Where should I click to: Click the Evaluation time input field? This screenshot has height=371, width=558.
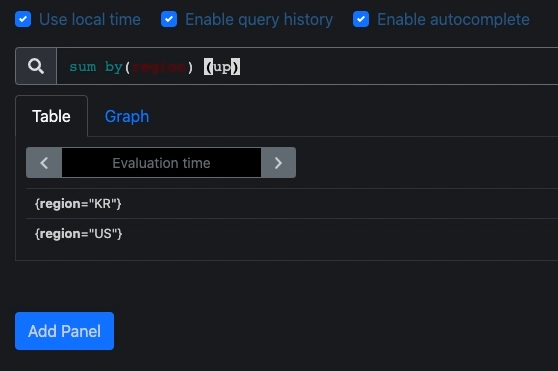(x=162, y=163)
